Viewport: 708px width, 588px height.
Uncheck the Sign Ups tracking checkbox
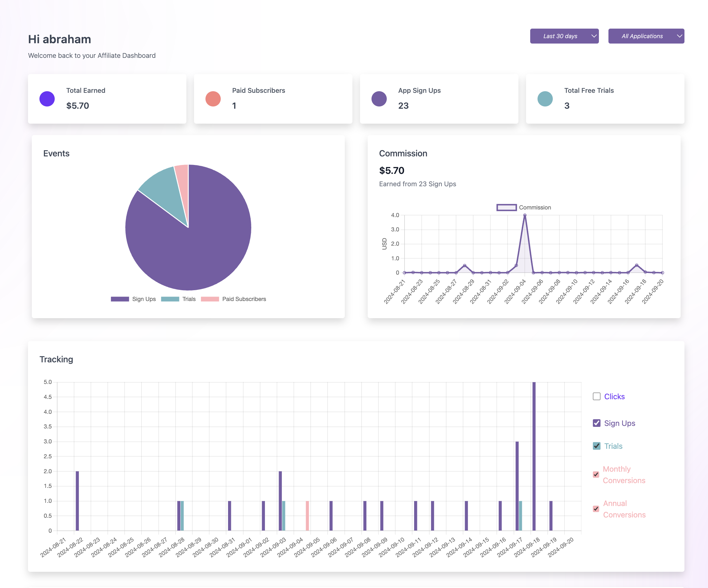(x=596, y=423)
